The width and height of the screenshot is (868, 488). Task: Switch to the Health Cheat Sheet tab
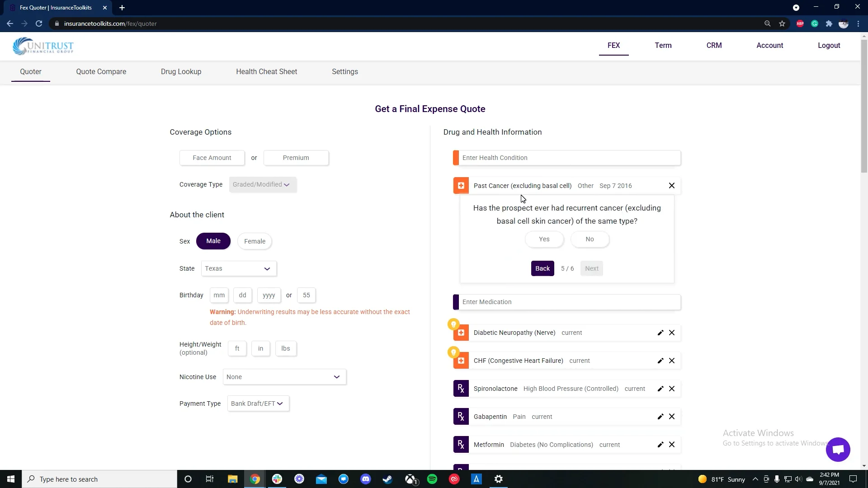(266, 71)
